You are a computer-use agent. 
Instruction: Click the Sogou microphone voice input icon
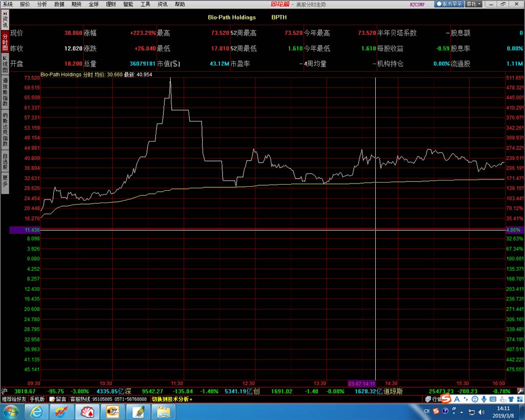[x=484, y=399]
